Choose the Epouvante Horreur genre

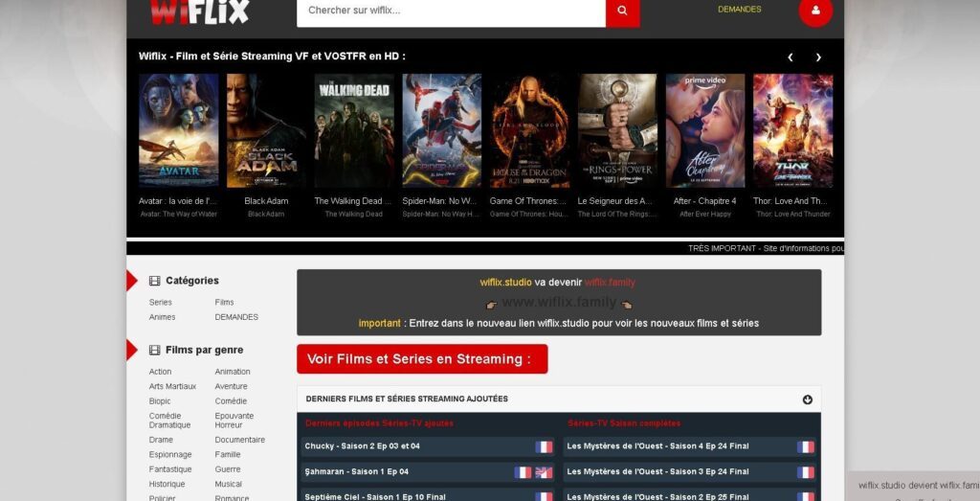234,421
